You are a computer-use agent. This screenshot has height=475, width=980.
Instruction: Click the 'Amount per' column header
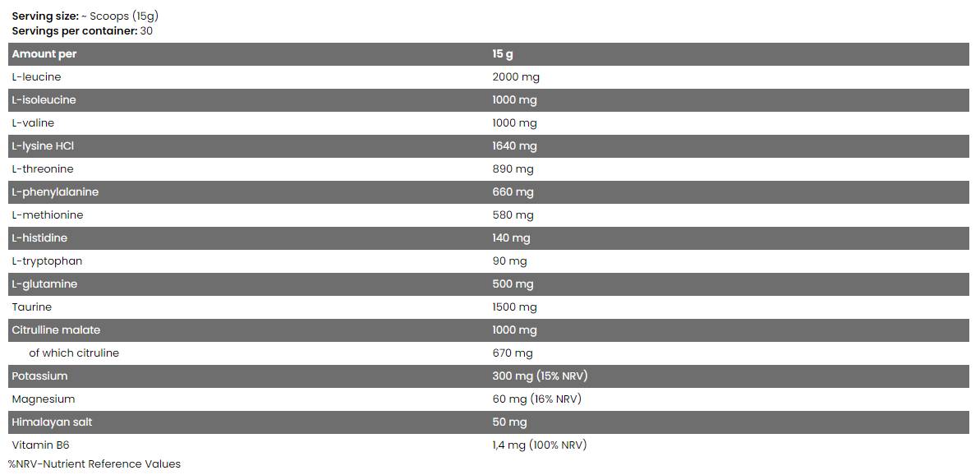click(x=44, y=54)
